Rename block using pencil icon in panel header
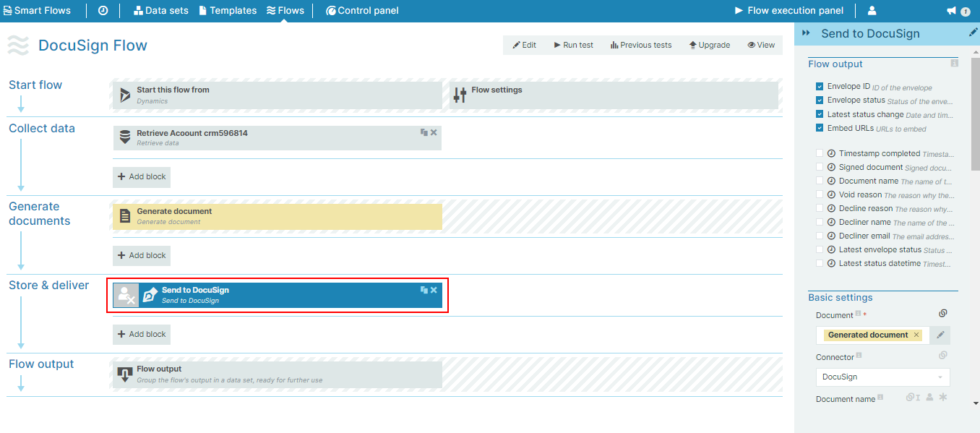 click(973, 33)
